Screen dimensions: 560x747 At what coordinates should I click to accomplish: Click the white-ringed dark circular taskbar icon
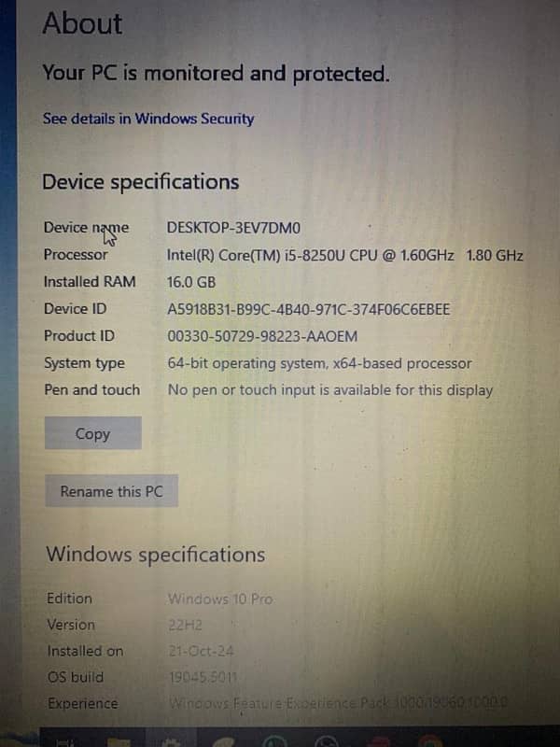(x=326, y=741)
